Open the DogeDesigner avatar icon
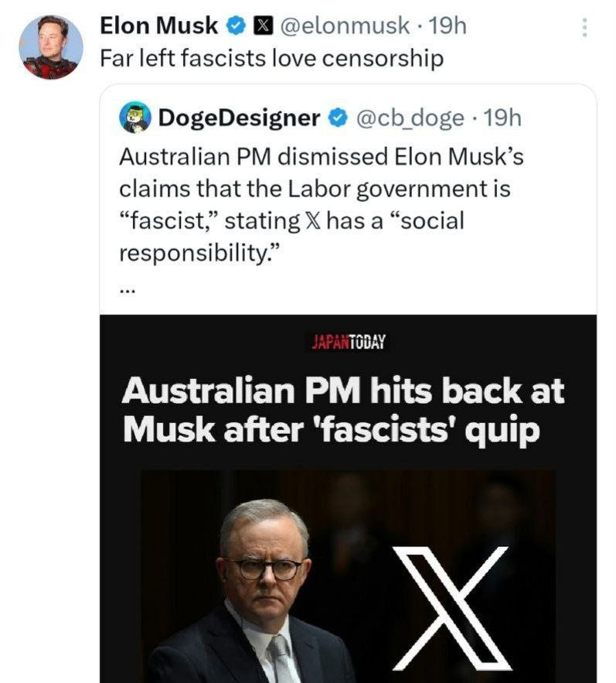This screenshot has height=683, width=616. [x=134, y=118]
